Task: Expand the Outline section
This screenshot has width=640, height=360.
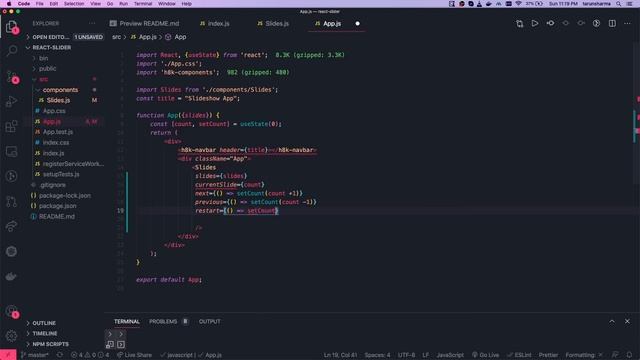Action: coord(44,323)
